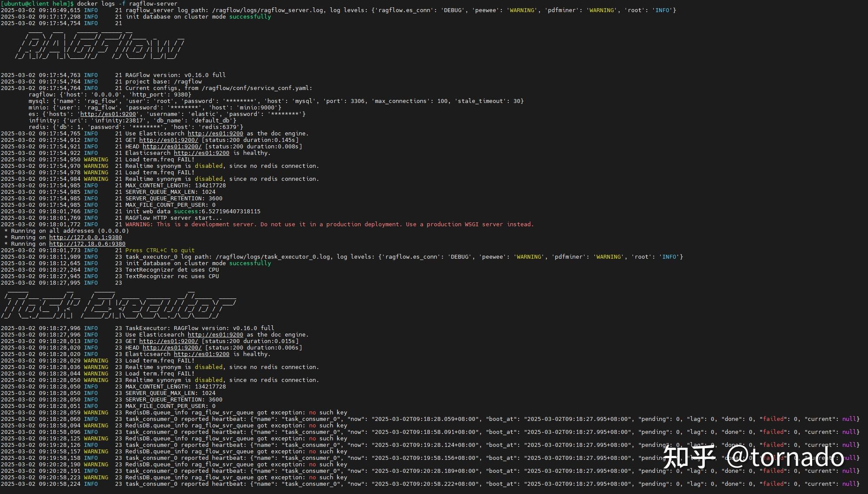Screen dimensions: 868x494
Task: Click the red development server warning text
Action: coord(329,225)
